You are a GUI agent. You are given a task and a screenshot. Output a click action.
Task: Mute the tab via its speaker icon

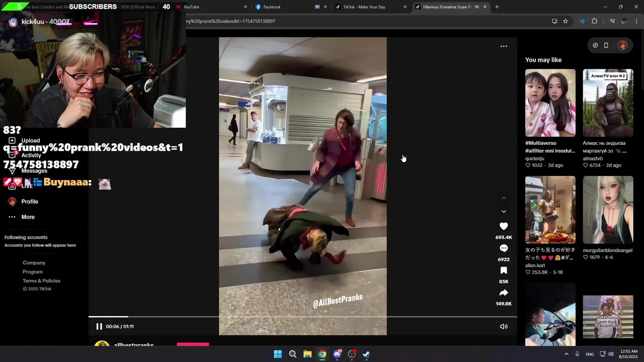pyautogui.click(x=476, y=7)
